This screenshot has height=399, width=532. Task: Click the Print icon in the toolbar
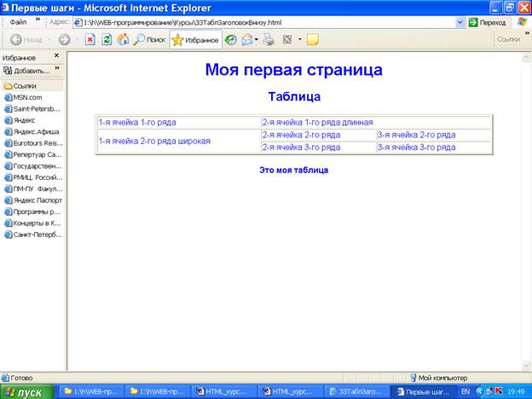[x=269, y=40]
